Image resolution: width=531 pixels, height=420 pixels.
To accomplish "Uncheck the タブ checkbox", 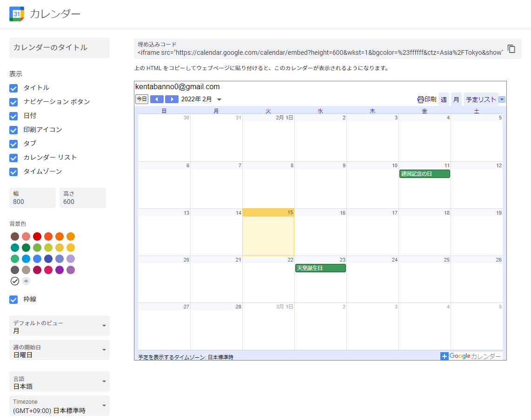I will (13, 144).
